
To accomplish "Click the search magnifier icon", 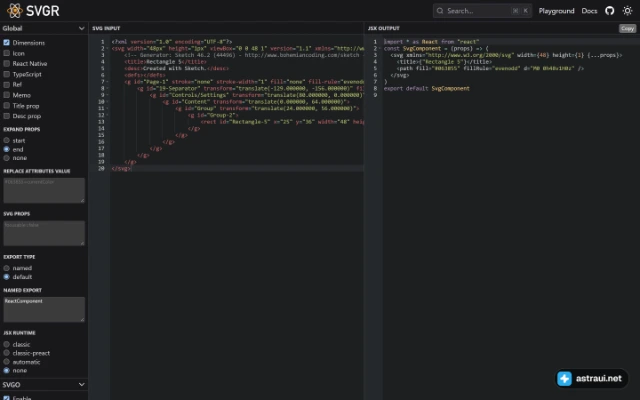I will pos(440,11).
